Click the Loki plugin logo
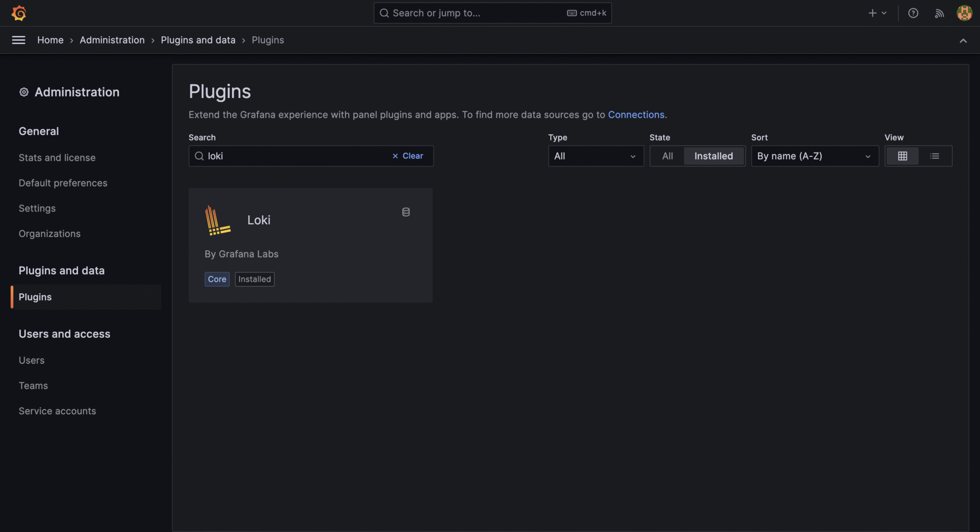This screenshot has height=532, width=980. tap(217, 220)
